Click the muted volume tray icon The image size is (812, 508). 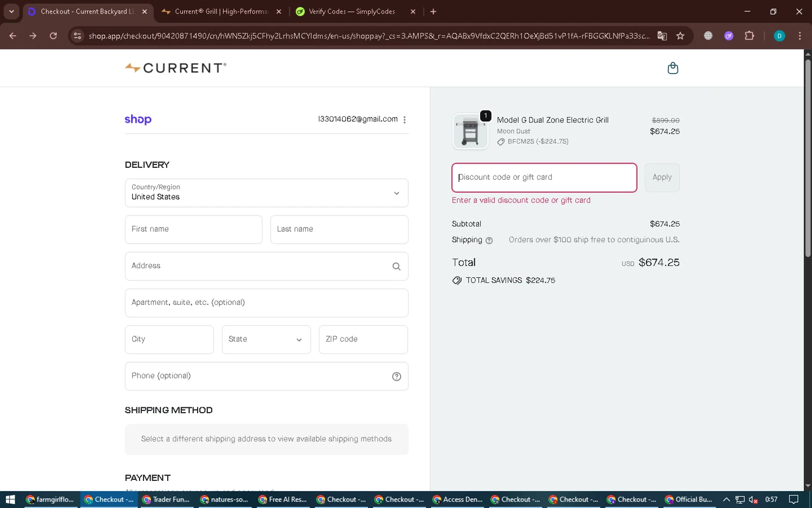pos(753,500)
